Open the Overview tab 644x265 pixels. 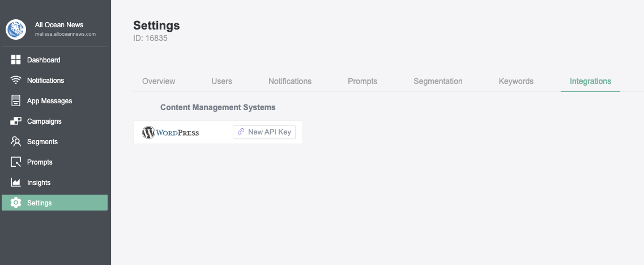pyautogui.click(x=159, y=81)
